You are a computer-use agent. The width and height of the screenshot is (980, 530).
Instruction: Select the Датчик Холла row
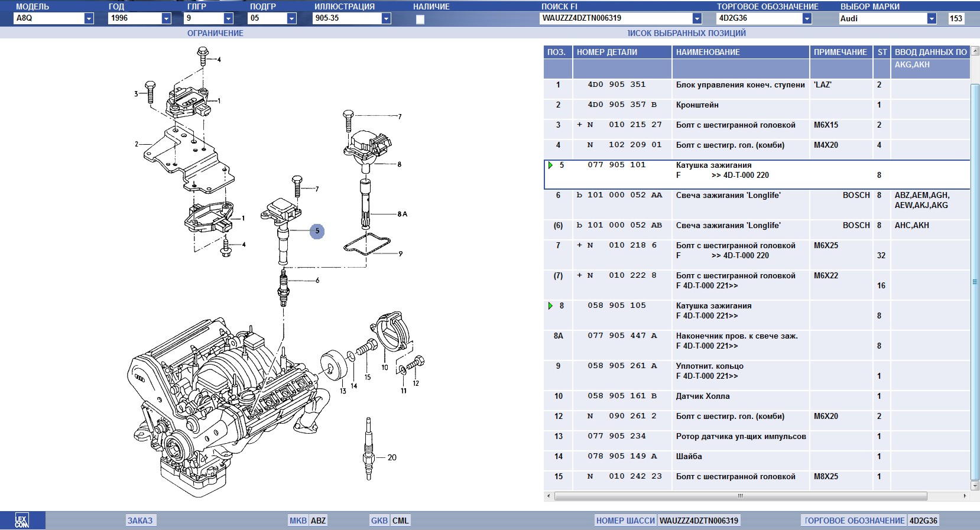pyautogui.click(x=702, y=396)
